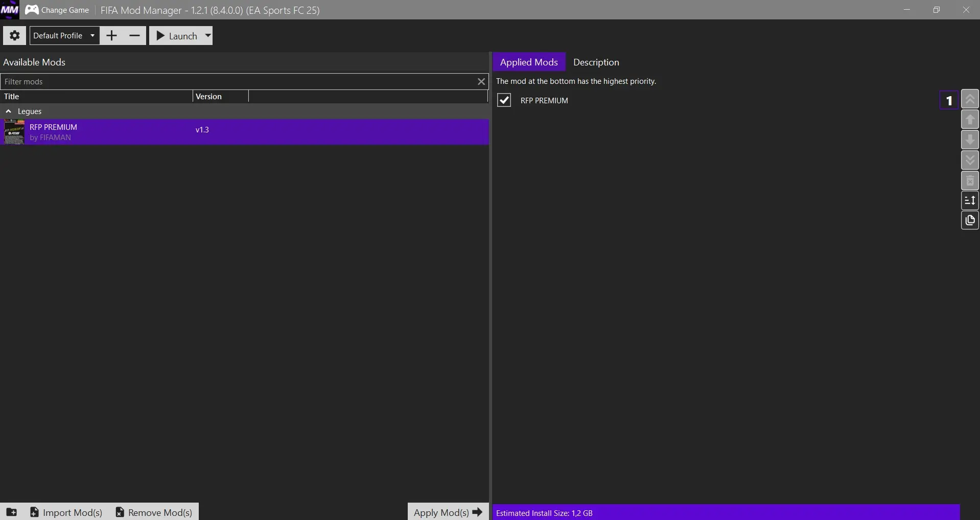Minimize the FIFA Mod Manager window

[907, 10]
